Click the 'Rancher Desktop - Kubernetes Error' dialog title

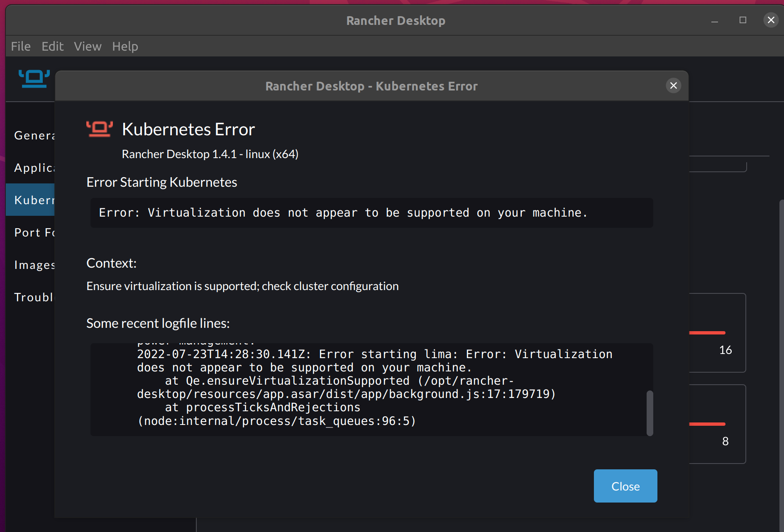(x=371, y=86)
